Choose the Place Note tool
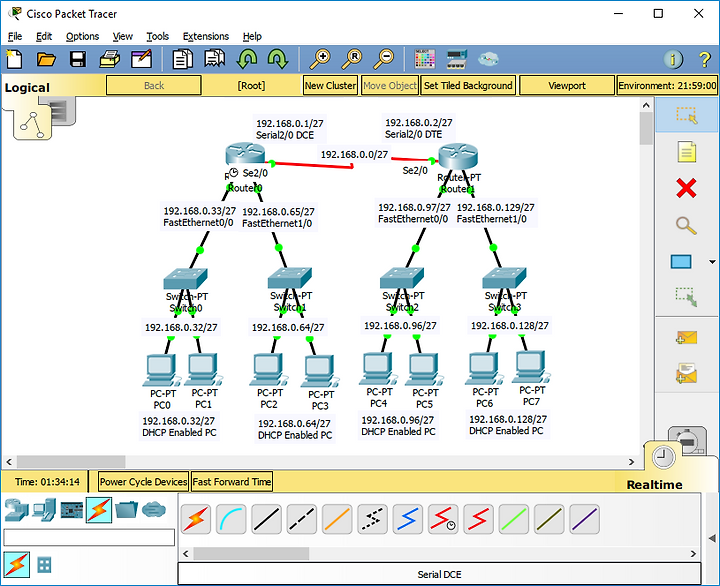 pyautogui.click(x=686, y=152)
